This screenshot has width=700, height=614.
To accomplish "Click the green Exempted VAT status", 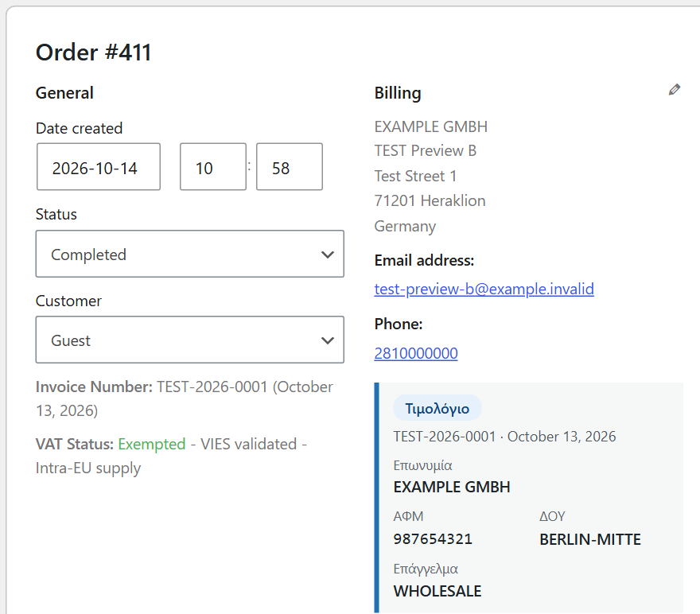I will (152, 445).
